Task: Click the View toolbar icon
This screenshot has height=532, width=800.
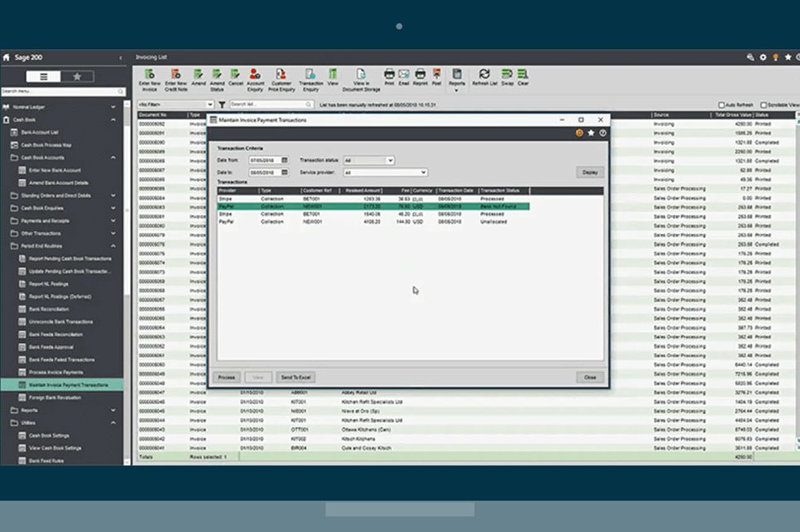Action: 332,77
